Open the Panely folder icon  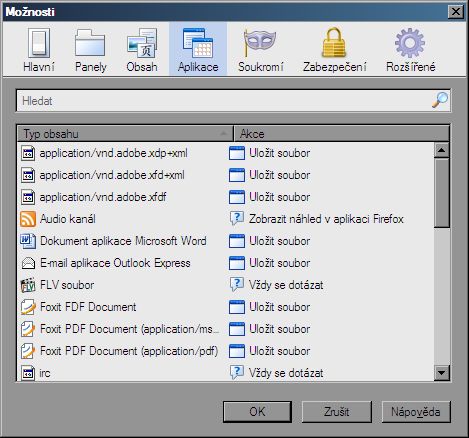tap(90, 43)
